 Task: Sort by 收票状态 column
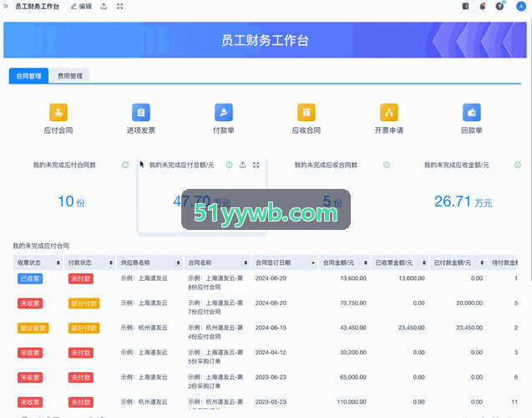point(58,263)
